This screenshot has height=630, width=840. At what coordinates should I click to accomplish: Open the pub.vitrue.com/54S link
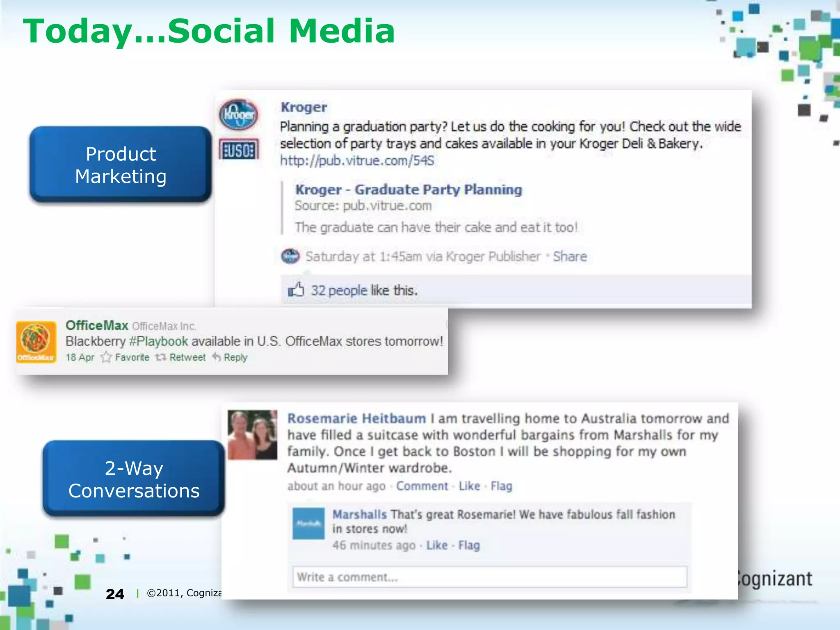(357, 160)
